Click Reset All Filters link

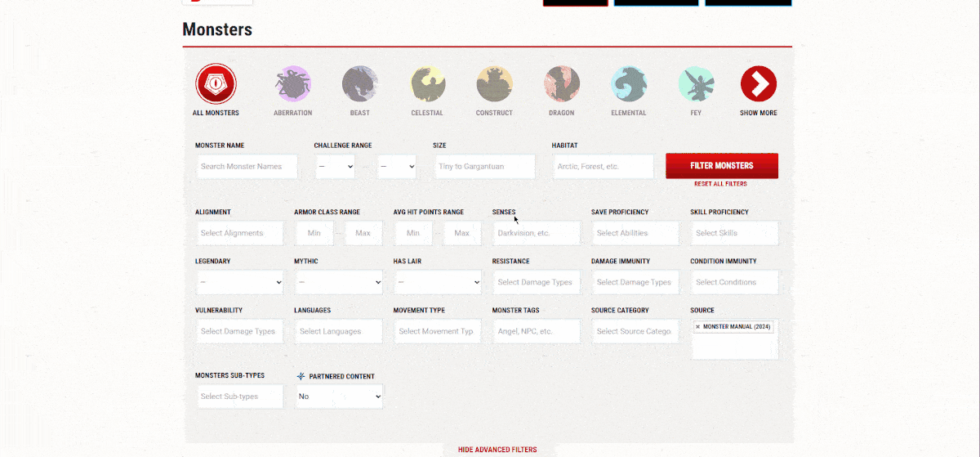click(x=720, y=184)
